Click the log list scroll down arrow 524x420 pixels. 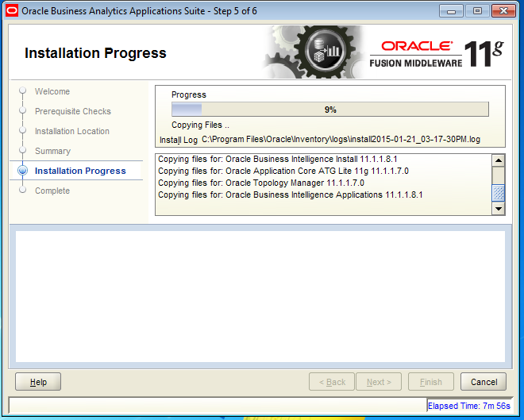coord(499,209)
